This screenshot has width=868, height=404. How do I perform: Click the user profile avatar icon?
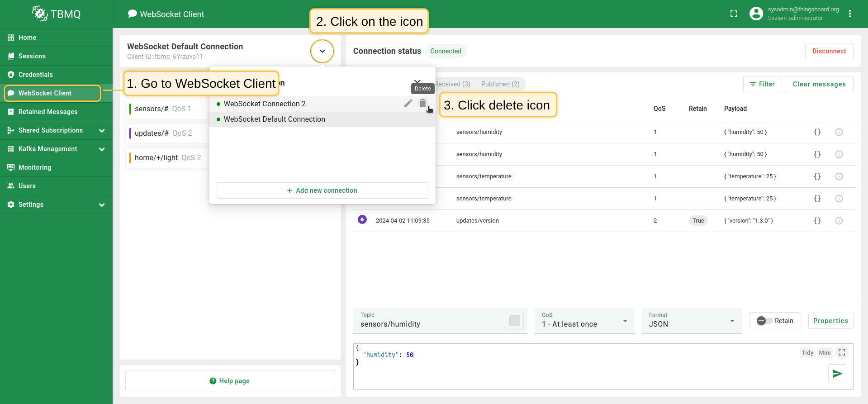756,14
